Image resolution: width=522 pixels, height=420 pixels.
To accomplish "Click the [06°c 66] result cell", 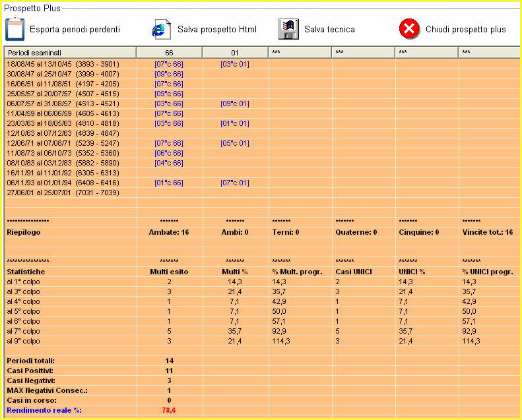I will coord(169,153).
